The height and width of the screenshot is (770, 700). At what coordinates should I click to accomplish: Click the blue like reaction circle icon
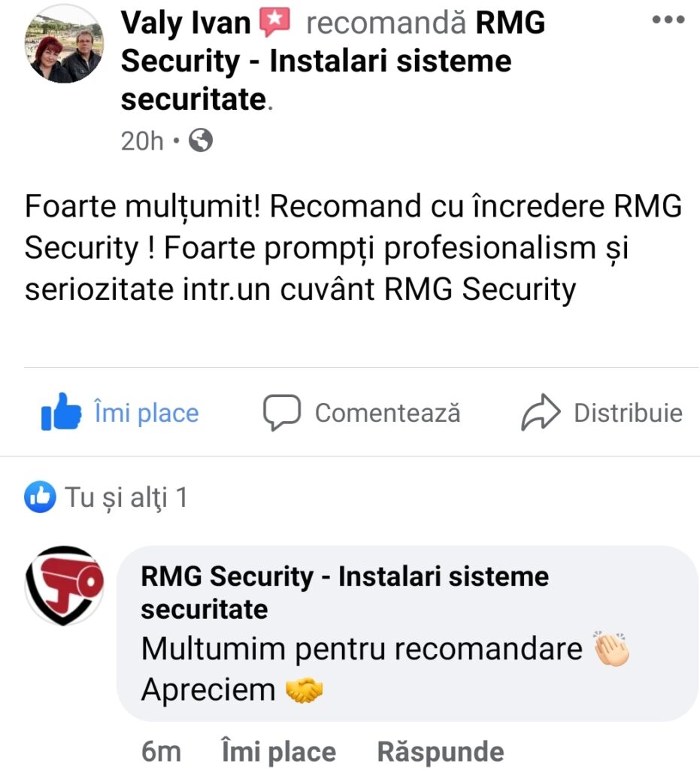point(40,497)
